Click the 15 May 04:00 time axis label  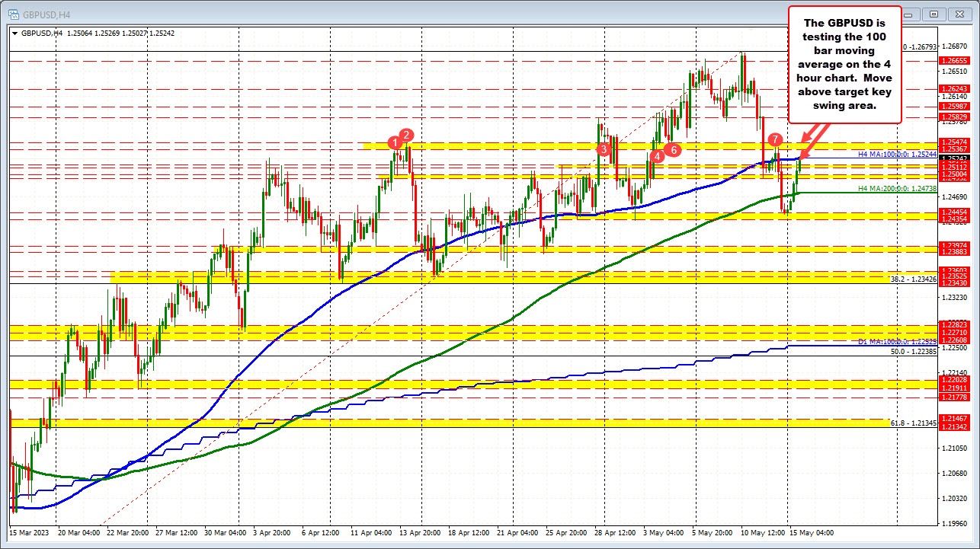tap(810, 532)
